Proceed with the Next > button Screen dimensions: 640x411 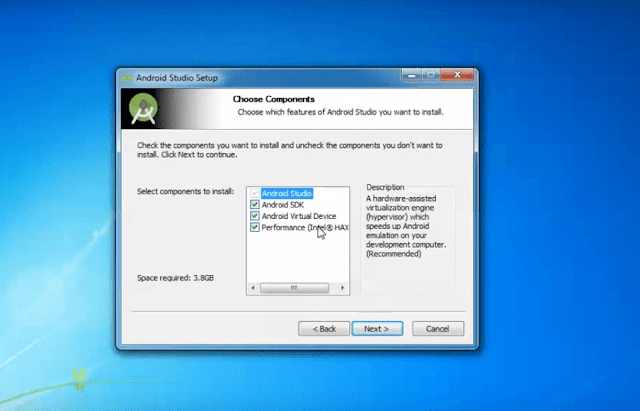click(377, 329)
